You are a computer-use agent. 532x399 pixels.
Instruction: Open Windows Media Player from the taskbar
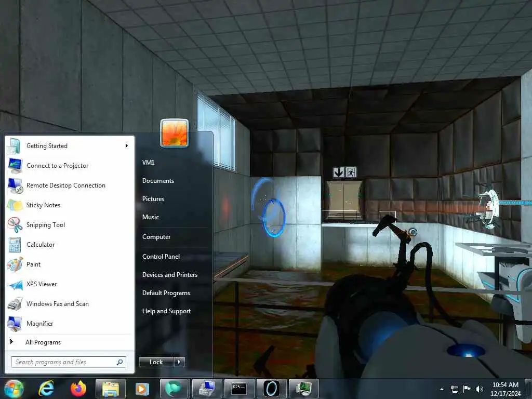point(142,389)
